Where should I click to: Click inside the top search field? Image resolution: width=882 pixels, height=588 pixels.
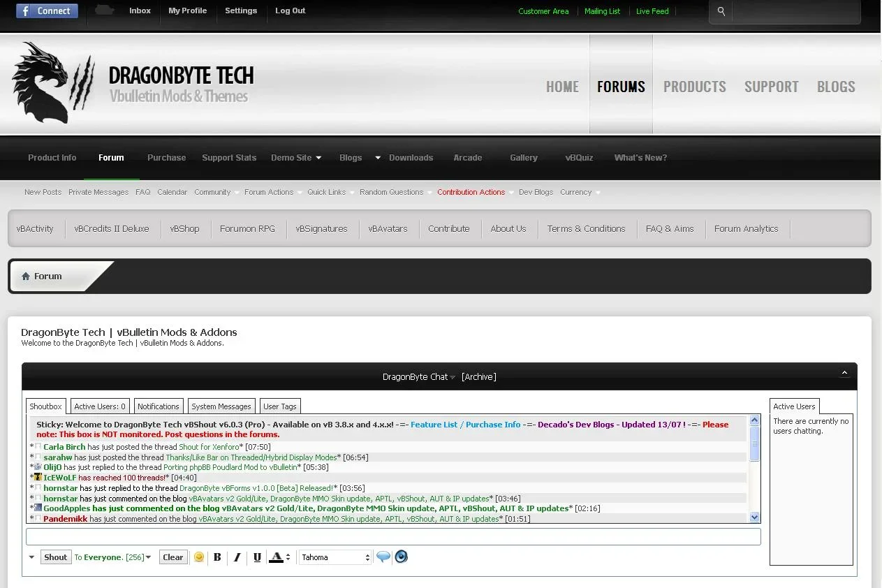(796, 12)
